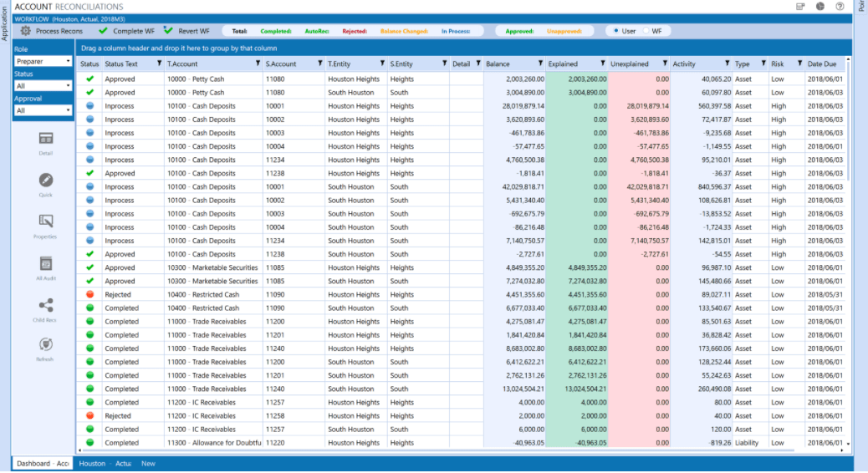Screen dimensions: 868x473
Task: Open the filter on the Balance column
Action: click(x=540, y=64)
